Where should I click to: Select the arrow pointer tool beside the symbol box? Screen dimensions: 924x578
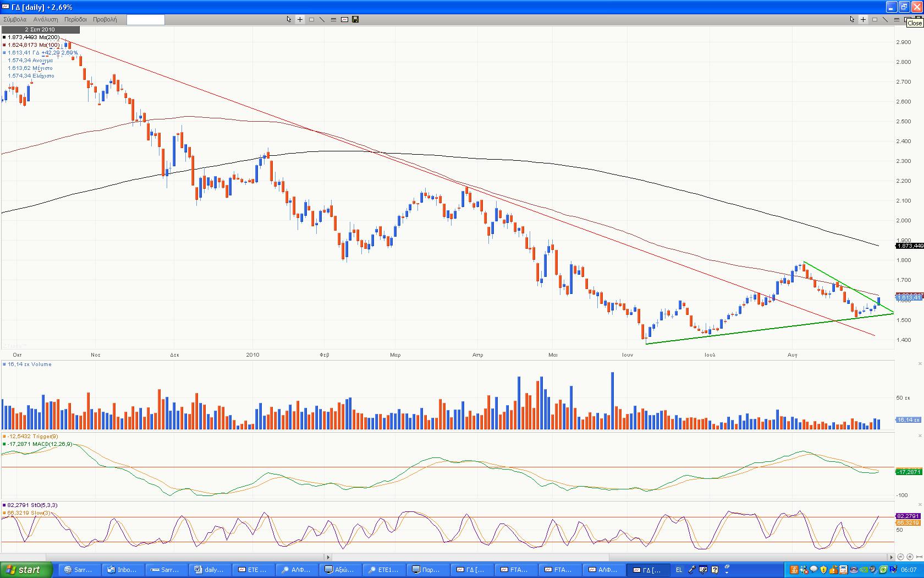[x=289, y=19]
